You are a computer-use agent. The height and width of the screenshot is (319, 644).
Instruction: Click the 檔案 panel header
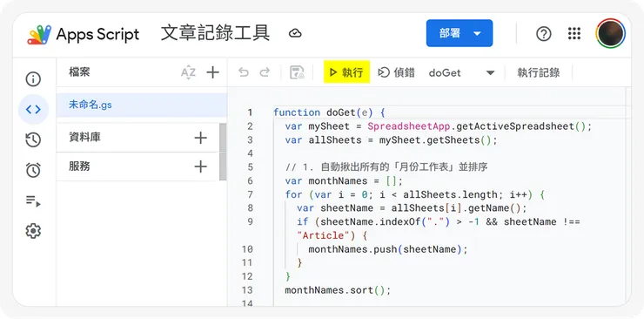pos(79,72)
